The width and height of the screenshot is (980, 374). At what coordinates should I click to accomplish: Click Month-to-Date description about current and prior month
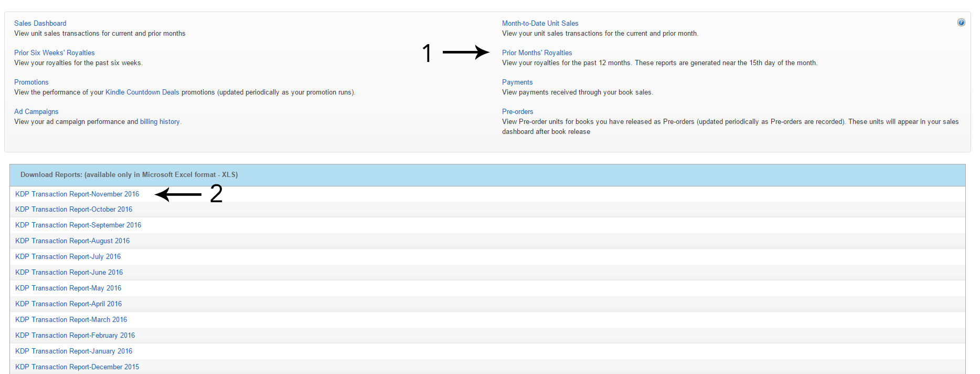(600, 33)
